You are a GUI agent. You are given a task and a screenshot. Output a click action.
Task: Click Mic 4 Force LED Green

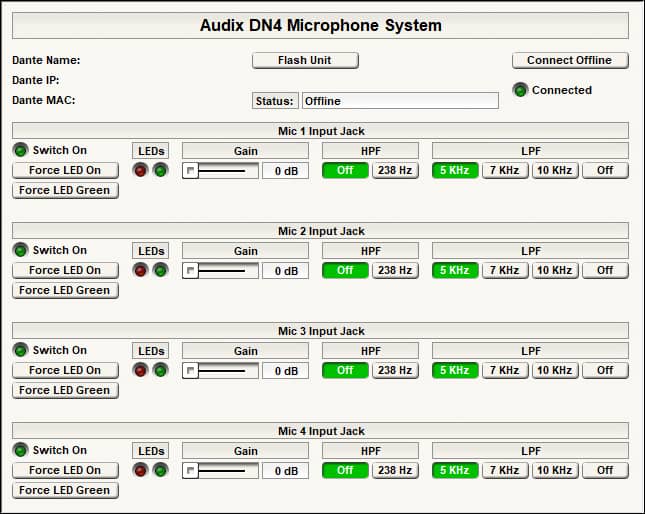tap(65, 490)
